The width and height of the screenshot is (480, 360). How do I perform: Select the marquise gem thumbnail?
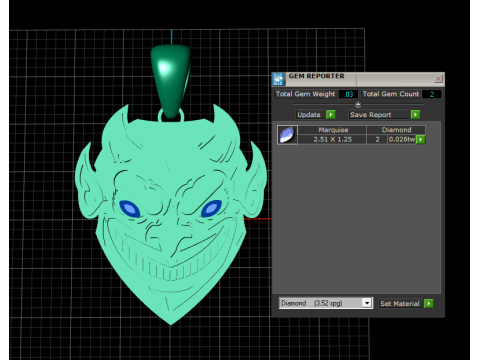287,135
